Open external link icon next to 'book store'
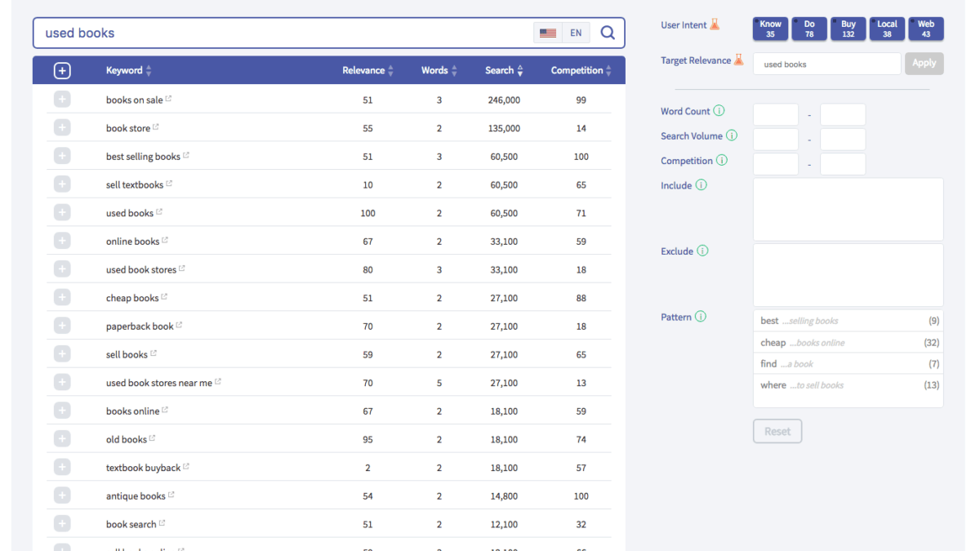The image size is (980, 551). pos(156,127)
